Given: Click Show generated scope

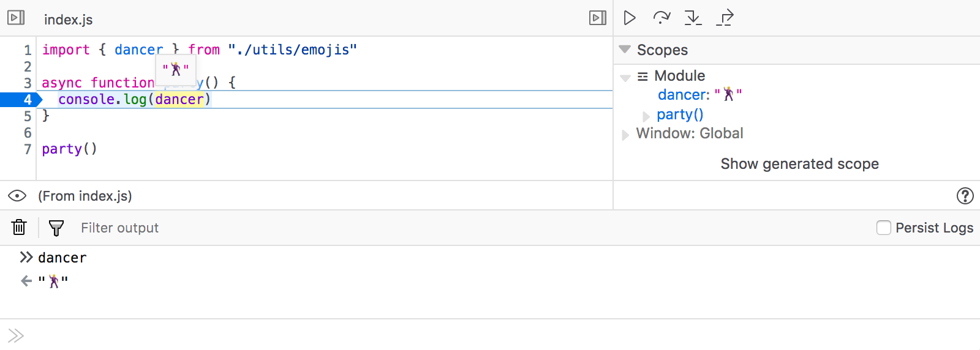Looking at the screenshot, I should pos(799,164).
